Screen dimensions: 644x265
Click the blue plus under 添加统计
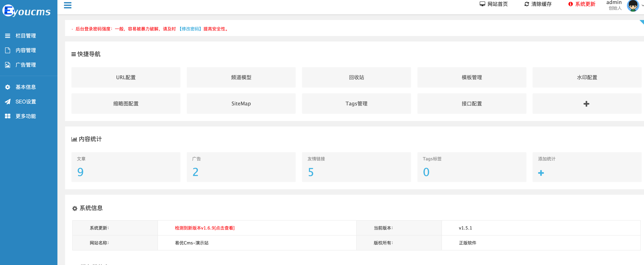point(541,173)
